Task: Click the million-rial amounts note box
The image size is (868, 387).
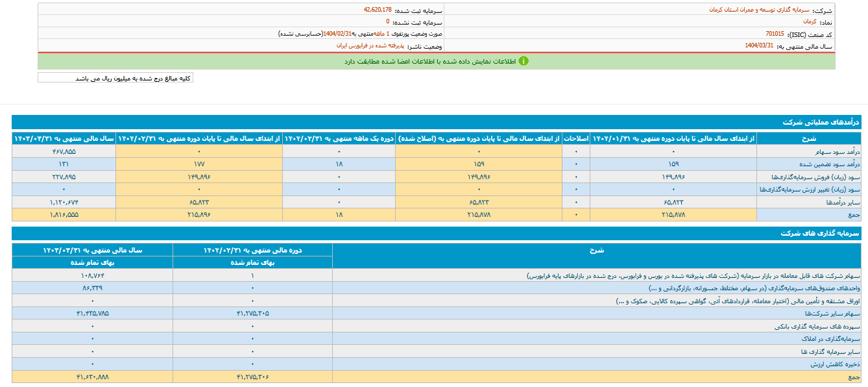Action: tap(115, 79)
